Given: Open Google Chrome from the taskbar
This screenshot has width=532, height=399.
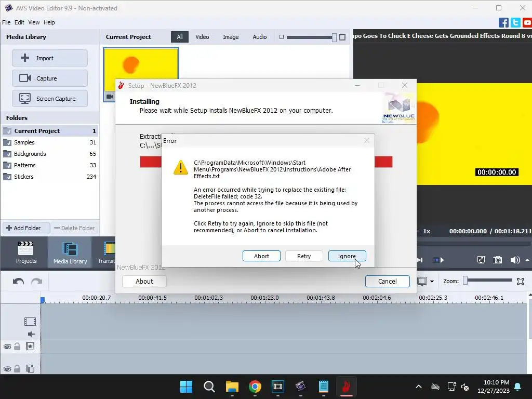Looking at the screenshot, I should tap(255, 387).
